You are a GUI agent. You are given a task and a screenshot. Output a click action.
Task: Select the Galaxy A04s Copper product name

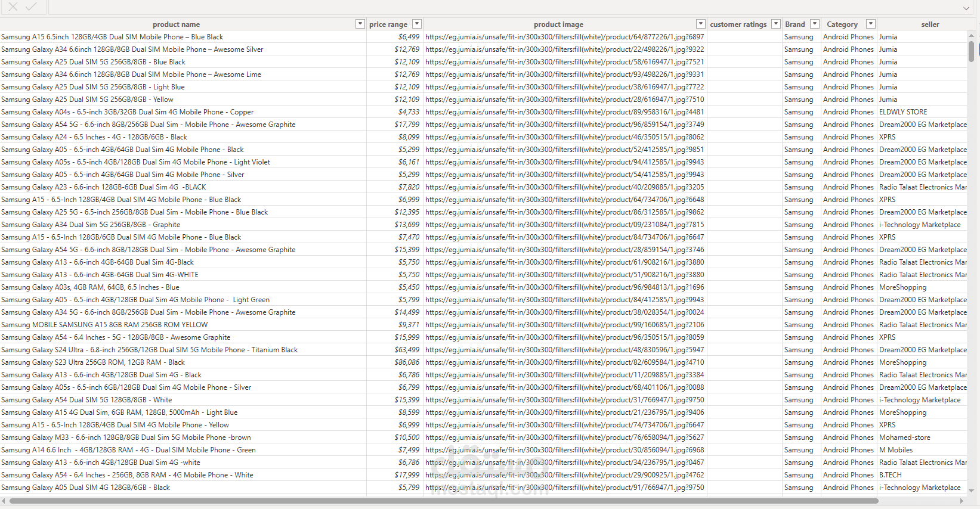point(127,112)
